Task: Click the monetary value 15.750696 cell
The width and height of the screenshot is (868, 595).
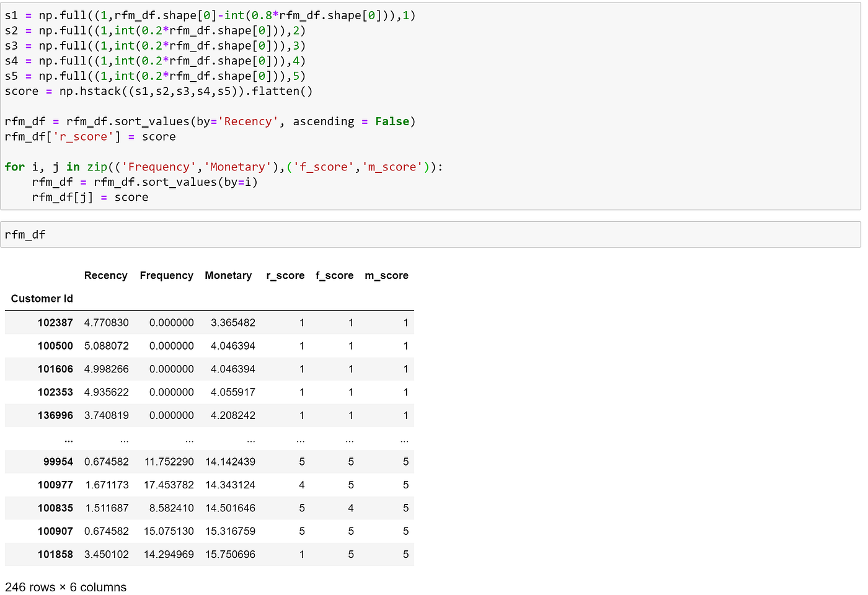Action: [x=234, y=554]
